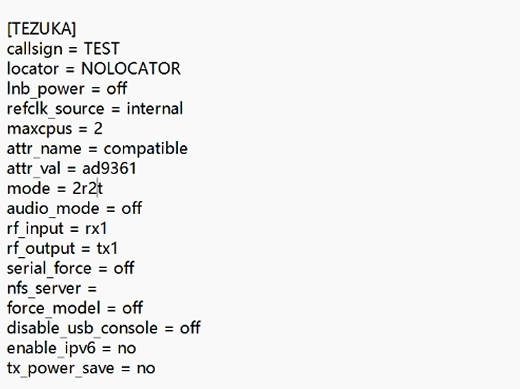Viewport: 520px width, 389px height.
Task: Click the refclk_source value internal
Action: pyautogui.click(x=155, y=108)
